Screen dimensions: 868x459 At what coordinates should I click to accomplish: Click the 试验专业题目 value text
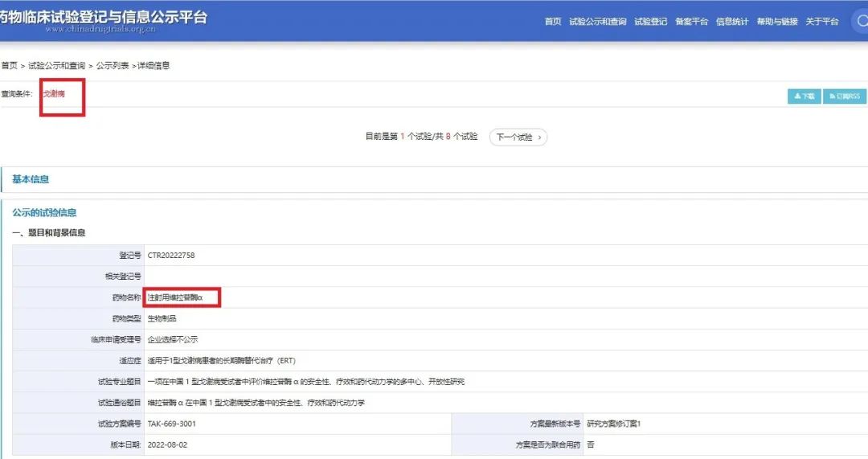pos(306,382)
